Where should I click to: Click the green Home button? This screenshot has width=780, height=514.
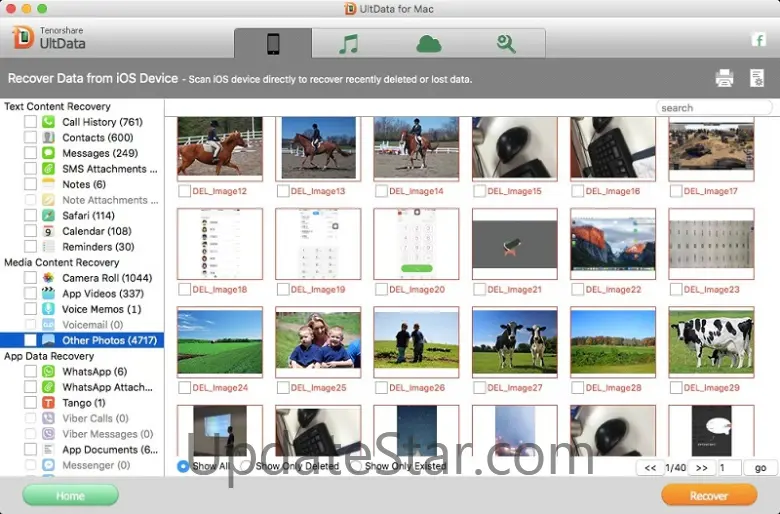70,495
